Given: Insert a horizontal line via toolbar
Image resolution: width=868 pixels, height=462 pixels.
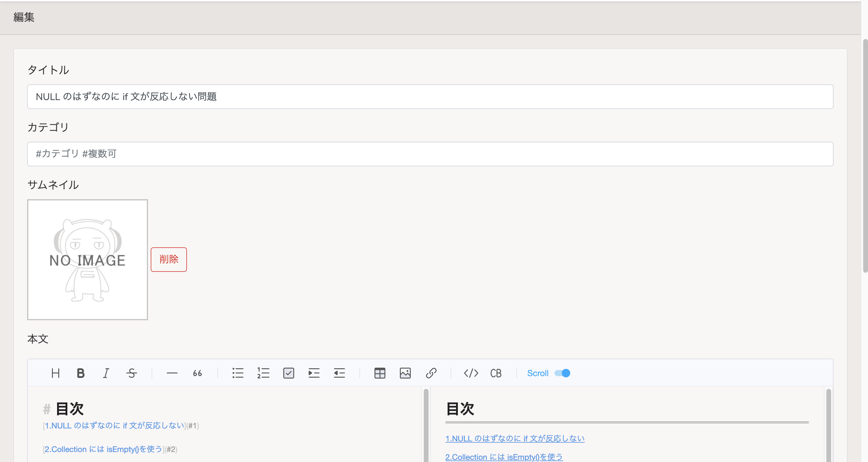Looking at the screenshot, I should (x=172, y=373).
